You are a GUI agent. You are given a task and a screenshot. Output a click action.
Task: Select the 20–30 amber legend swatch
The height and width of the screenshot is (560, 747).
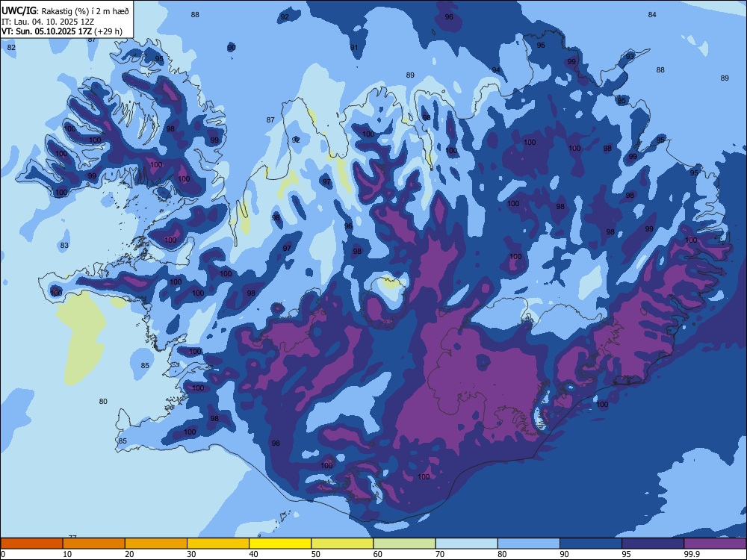[156, 544]
